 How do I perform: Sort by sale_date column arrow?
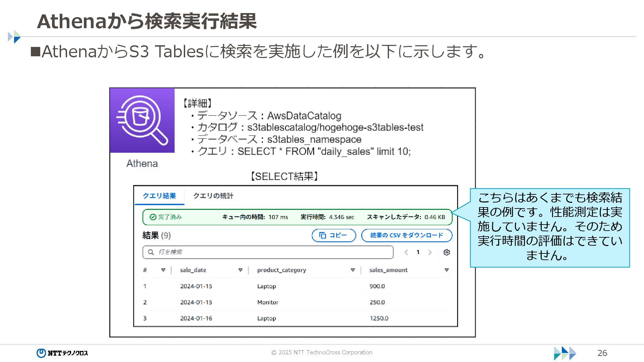click(240, 270)
